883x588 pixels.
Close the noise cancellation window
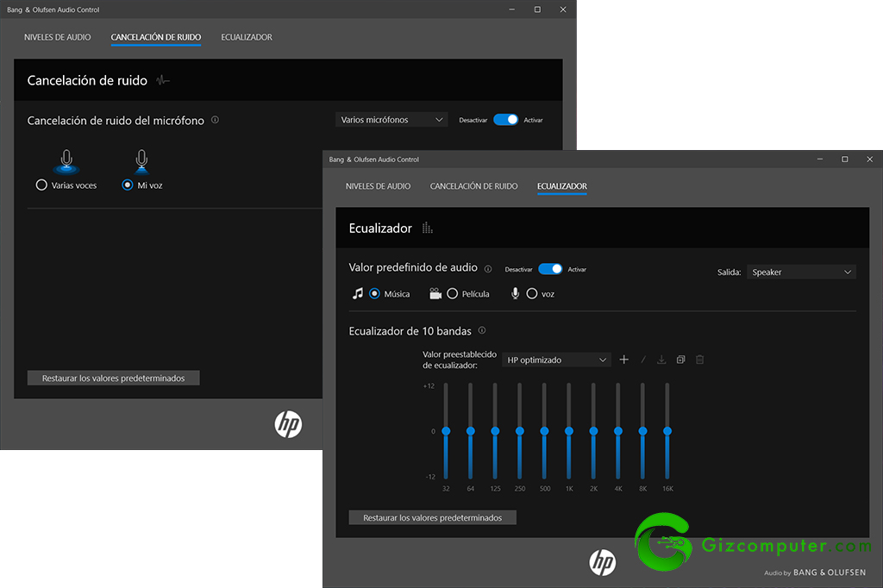[x=562, y=9]
